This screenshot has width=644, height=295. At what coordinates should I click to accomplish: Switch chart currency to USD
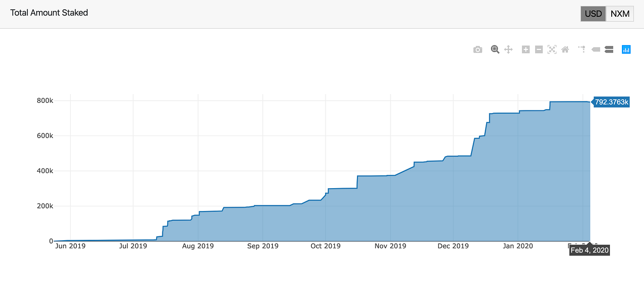593,14
